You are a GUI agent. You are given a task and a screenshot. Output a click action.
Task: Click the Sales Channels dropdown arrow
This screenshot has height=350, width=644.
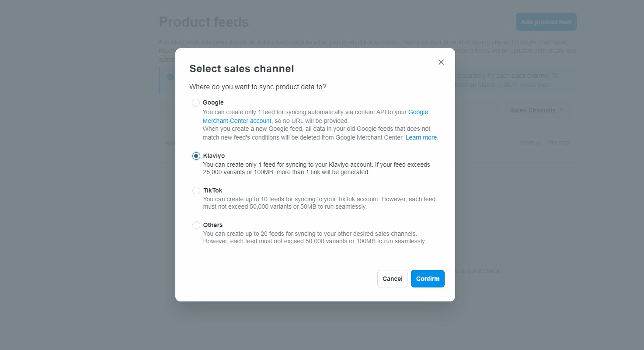(561, 110)
